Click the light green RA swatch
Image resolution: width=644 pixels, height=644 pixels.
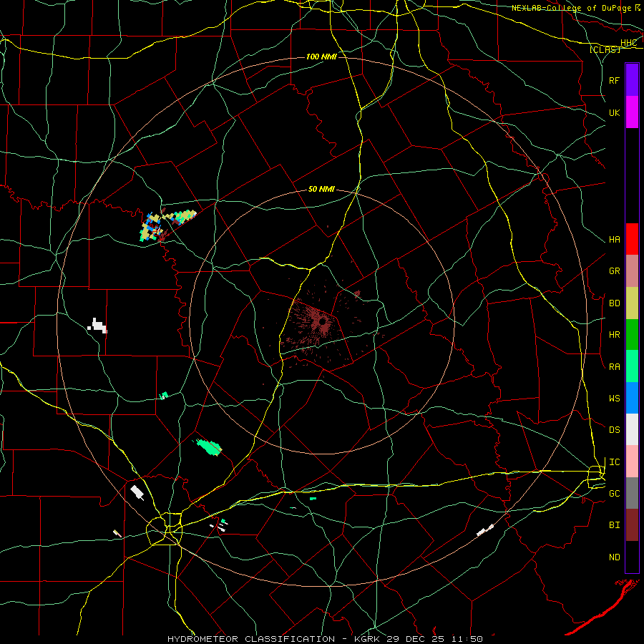632,366
